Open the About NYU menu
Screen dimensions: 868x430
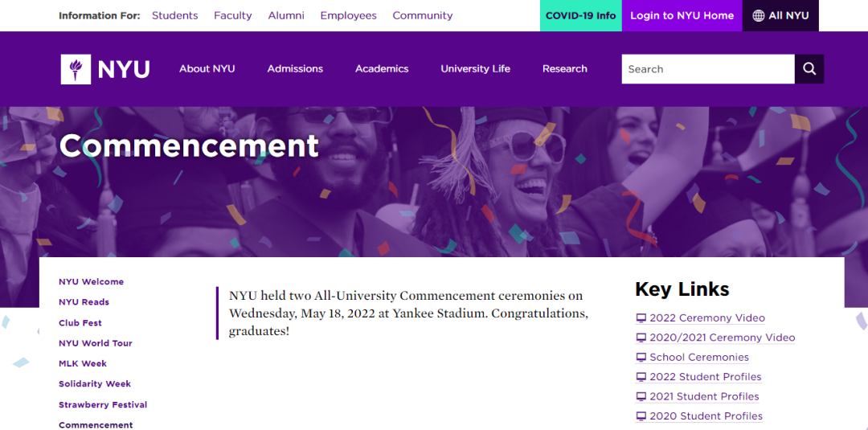(207, 69)
